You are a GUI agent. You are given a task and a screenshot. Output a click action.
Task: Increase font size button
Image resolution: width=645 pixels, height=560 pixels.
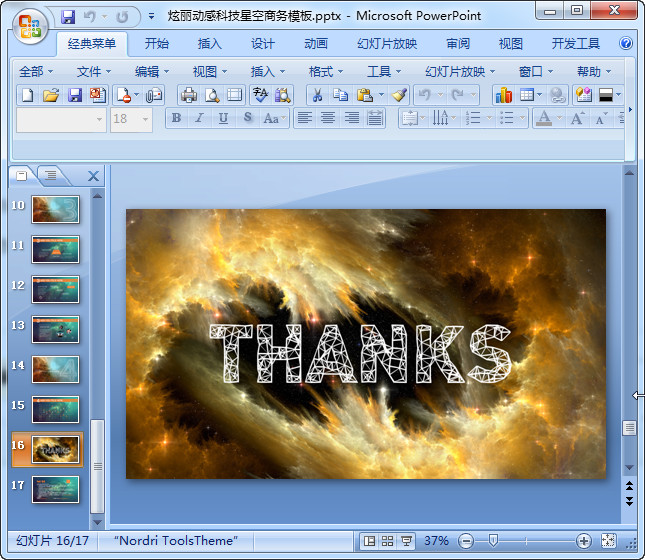click(x=577, y=119)
